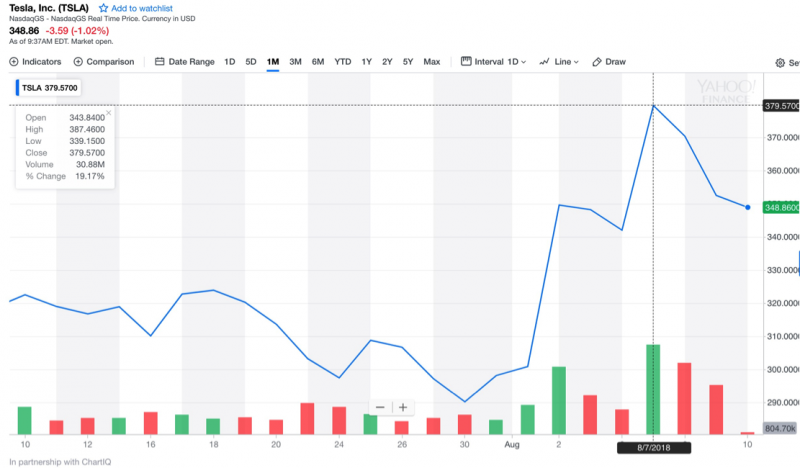The image size is (800, 468).
Task: Select the 1D range tab
Action: pos(230,62)
